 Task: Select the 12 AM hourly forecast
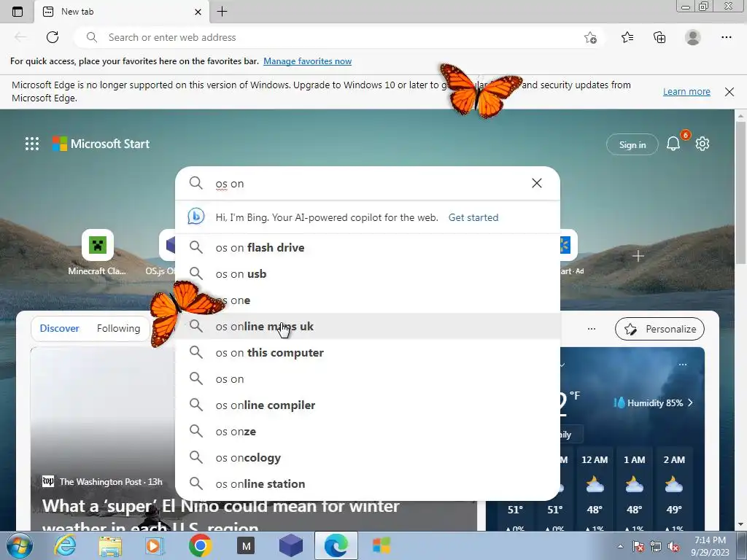tap(595, 488)
